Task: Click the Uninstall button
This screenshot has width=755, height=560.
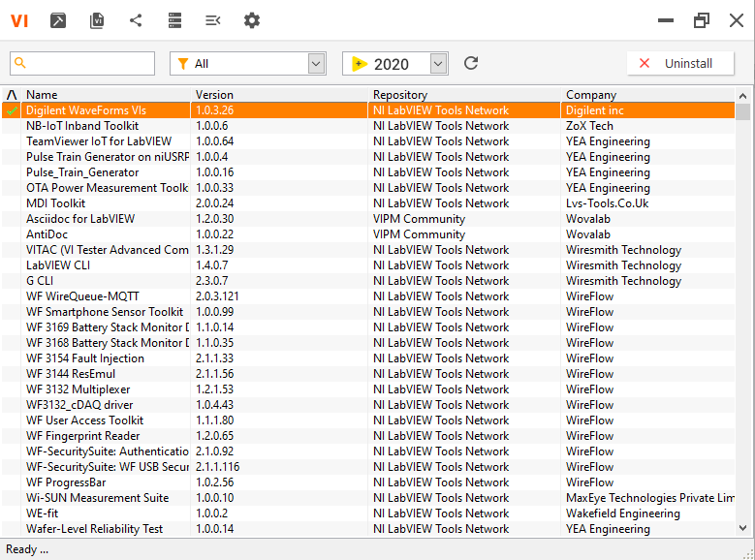Action: (x=680, y=63)
